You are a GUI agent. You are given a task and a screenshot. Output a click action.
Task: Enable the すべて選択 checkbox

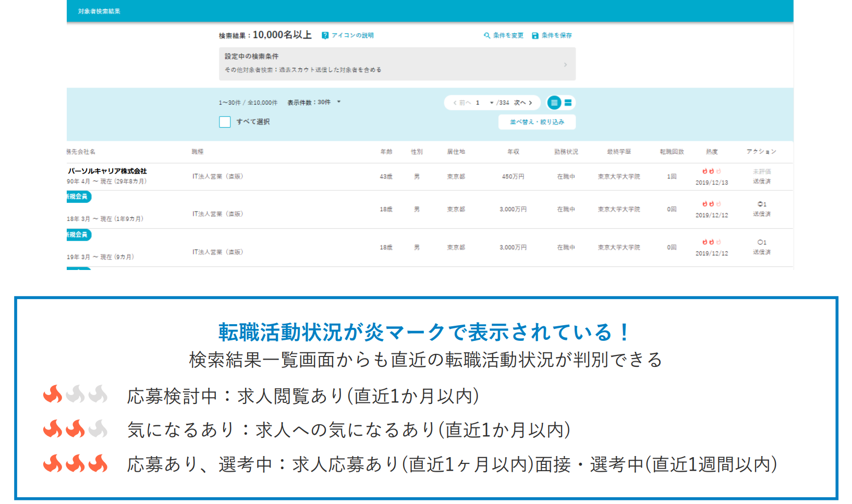(x=224, y=121)
